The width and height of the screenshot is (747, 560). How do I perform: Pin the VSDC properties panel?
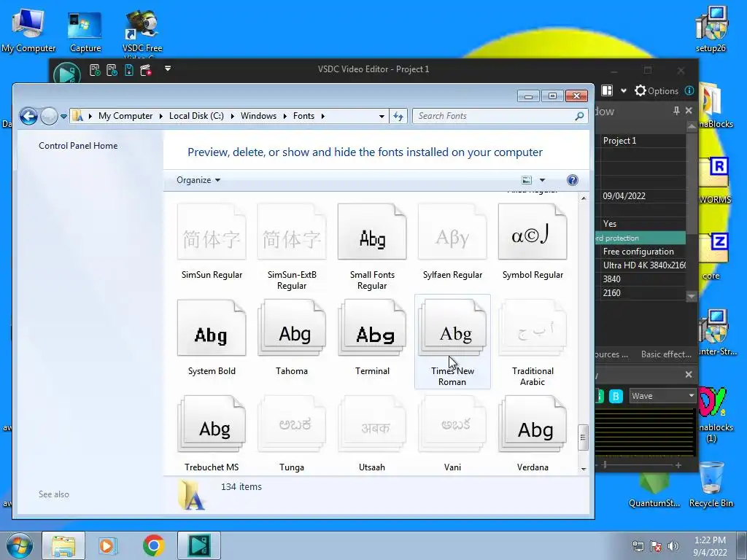[x=676, y=111]
